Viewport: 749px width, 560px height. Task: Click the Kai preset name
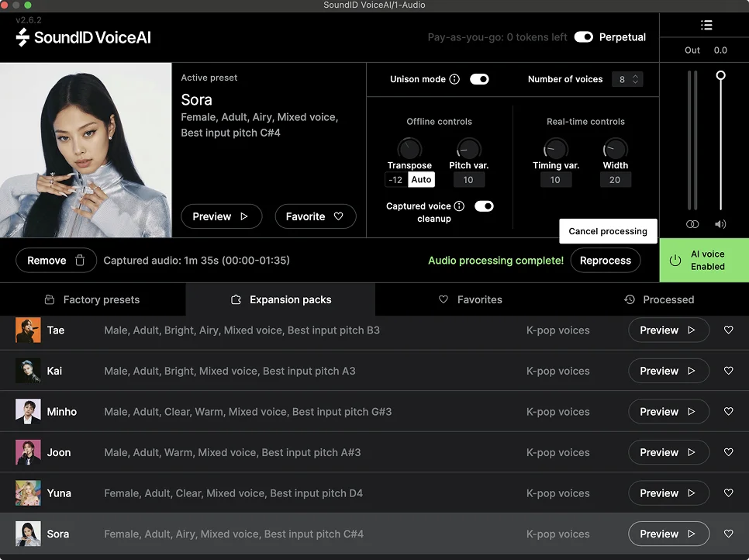tap(54, 371)
